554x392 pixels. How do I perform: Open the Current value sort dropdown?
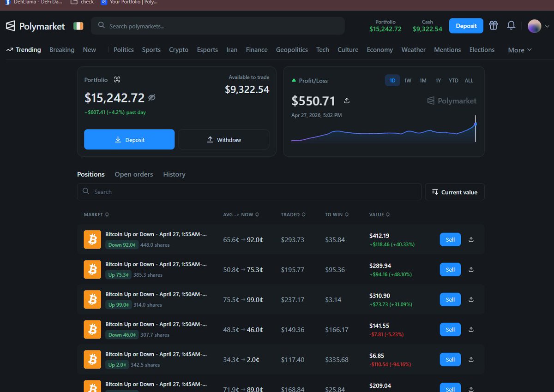[455, 192]
